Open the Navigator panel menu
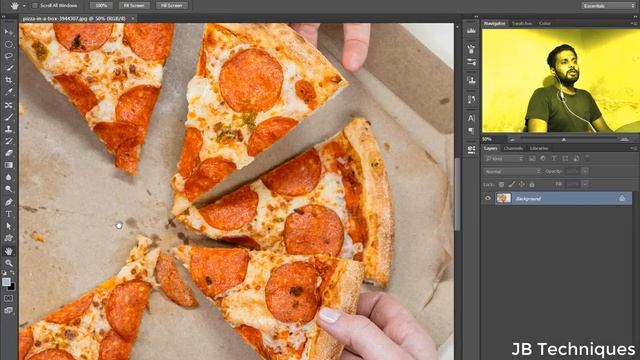Viewport: 640px width, 360px height. point(633,24)
